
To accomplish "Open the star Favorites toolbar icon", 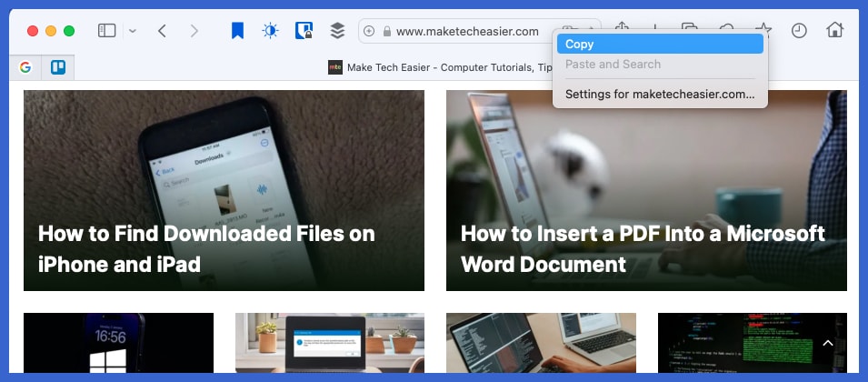I will tap(763, 30).
